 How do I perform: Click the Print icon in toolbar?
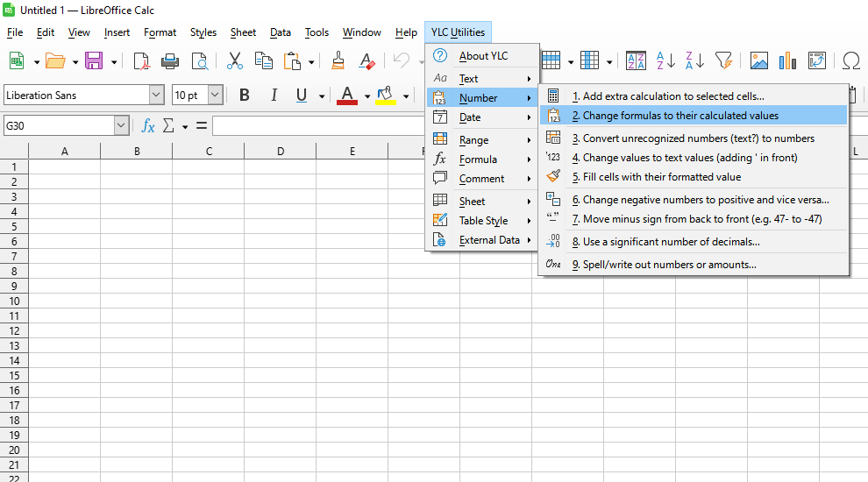pos(170,60)
